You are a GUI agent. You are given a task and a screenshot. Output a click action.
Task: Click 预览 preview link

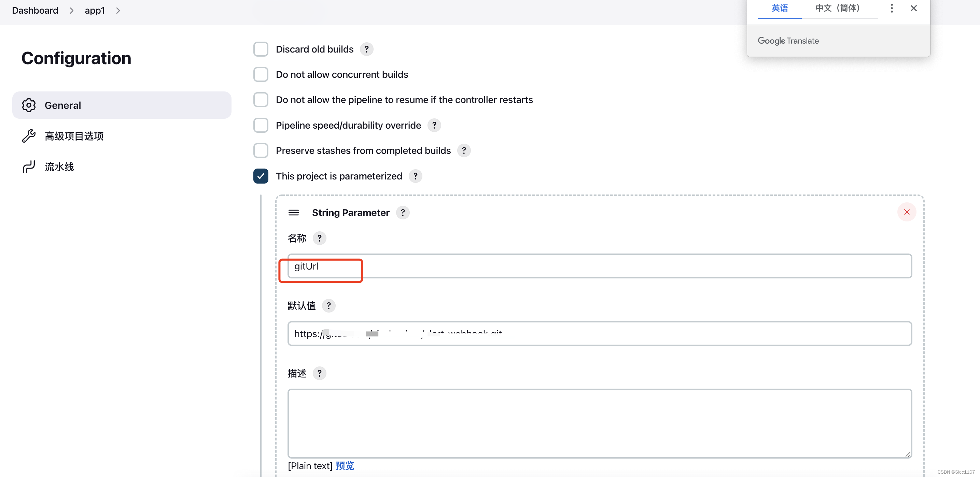coord(345,466)
